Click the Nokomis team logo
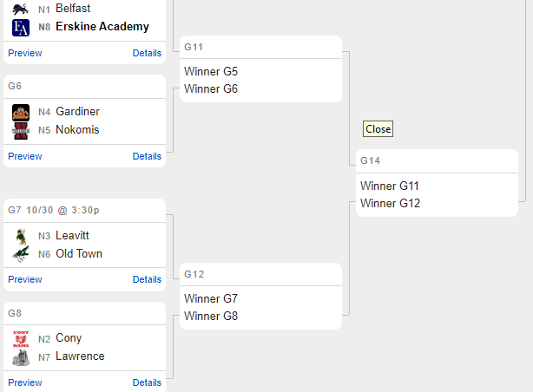The width and height of the screenshot is (533, 392). 21,130
